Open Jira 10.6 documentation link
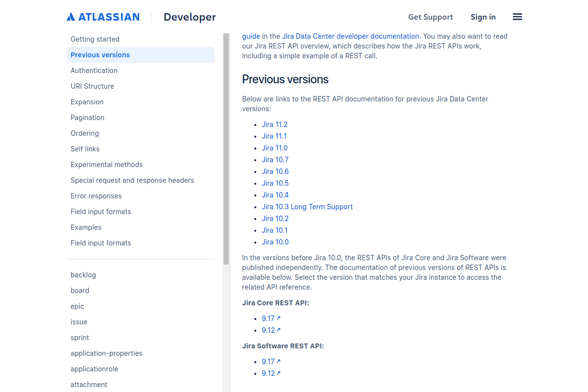The image size is (588, 392). tap(275, 171)
